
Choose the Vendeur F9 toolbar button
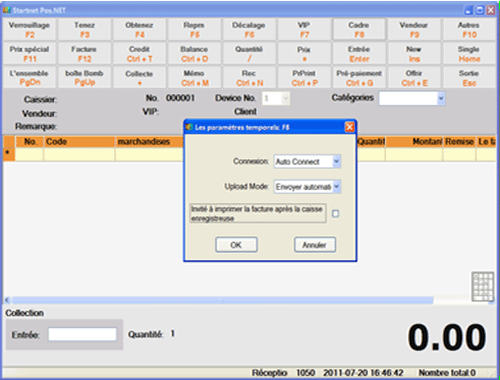(414, 30)
